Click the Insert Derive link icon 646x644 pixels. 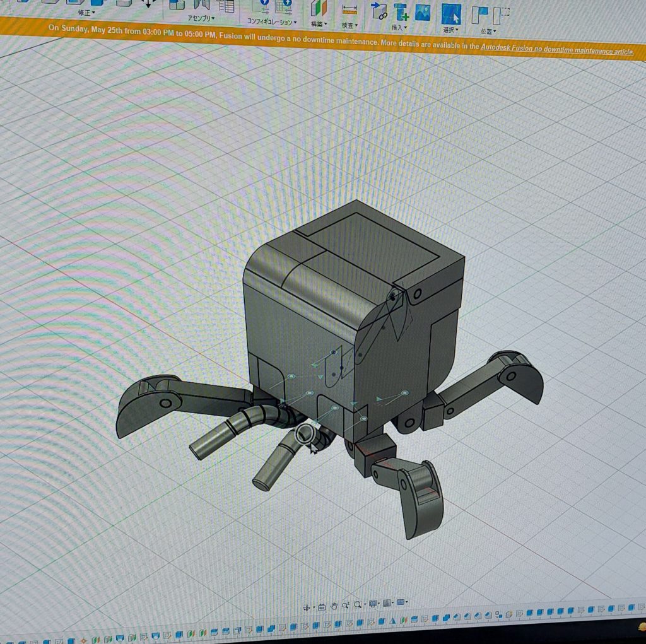379,11
